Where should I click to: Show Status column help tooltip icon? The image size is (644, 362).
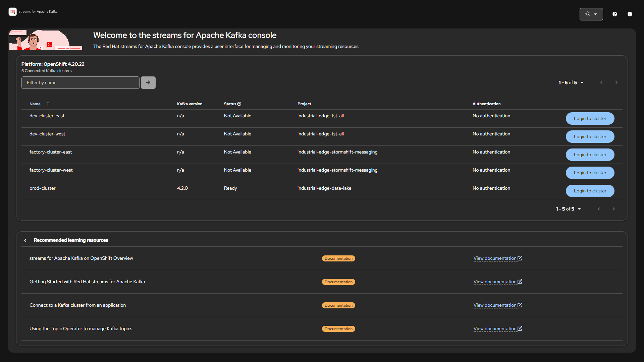(x=239, y=104)
